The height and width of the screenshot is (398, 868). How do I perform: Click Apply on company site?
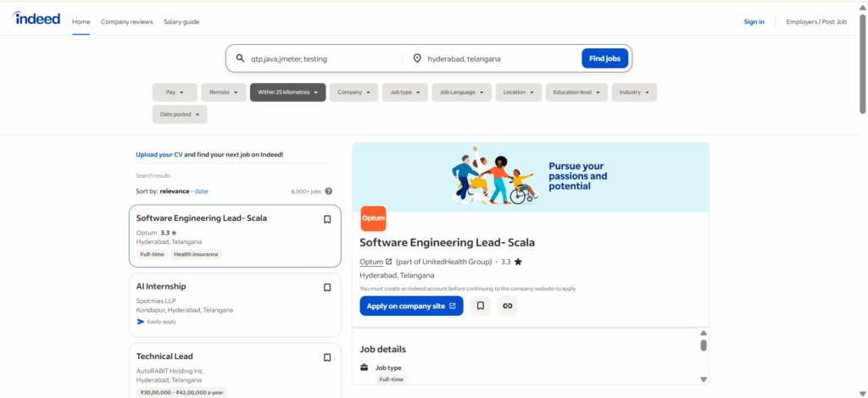pyautogui.click(x=411, y=306)
